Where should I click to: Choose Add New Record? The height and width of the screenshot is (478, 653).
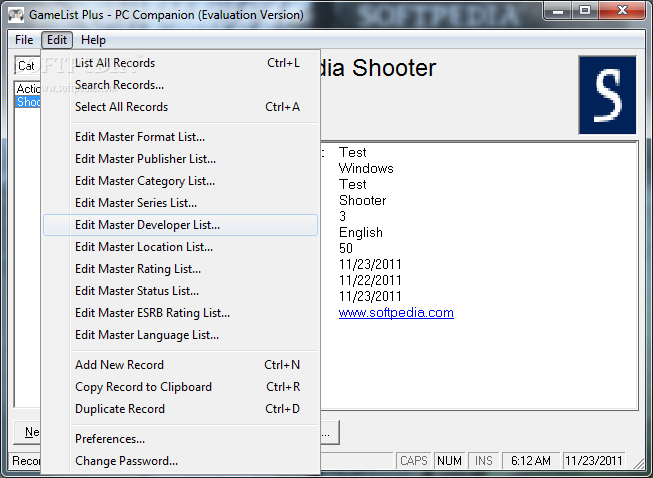pos(181,365)
